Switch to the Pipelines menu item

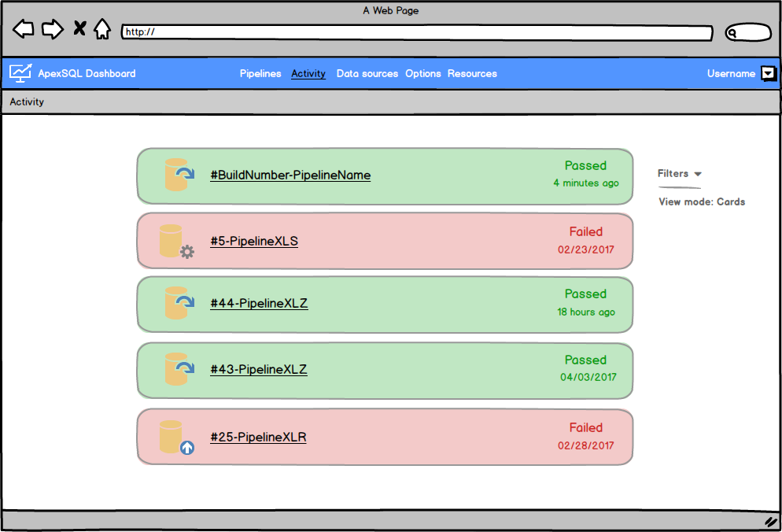click(x=260, y=73)
